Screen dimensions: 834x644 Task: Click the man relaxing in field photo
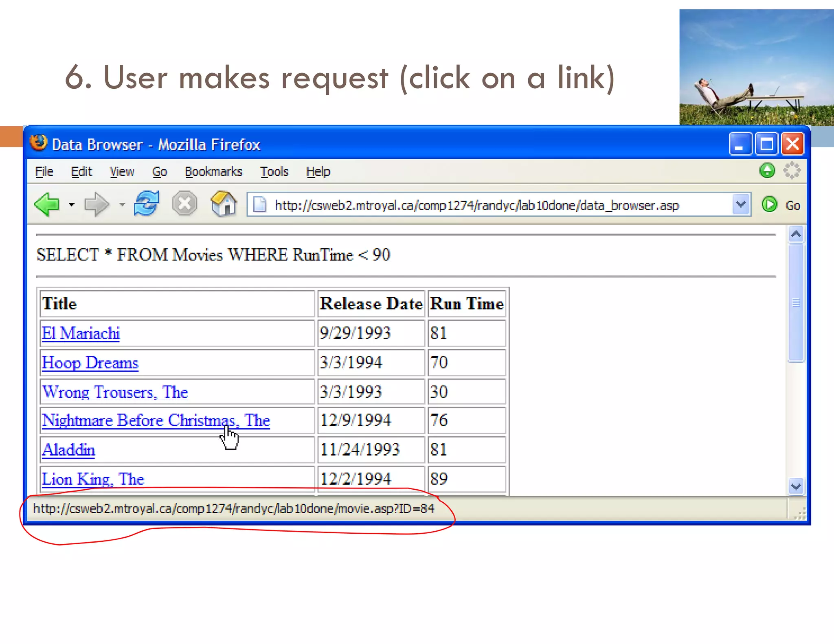point(756,67)
